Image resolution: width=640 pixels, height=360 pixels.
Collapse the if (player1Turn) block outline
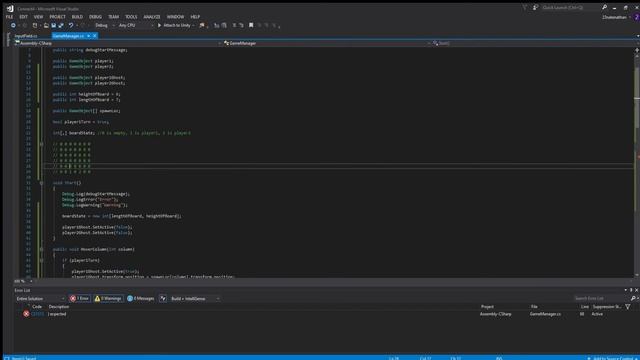(42, 260)
